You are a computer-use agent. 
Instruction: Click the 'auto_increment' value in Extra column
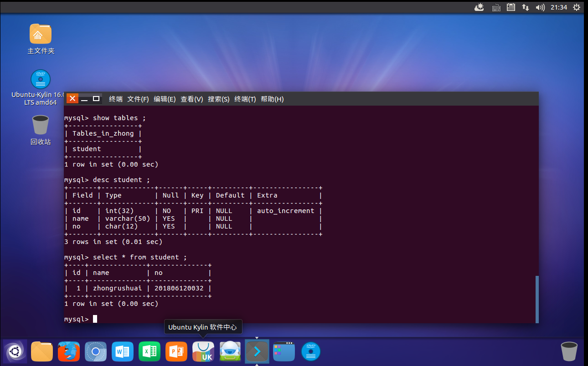pyautogui.click(x=286, y=211)
